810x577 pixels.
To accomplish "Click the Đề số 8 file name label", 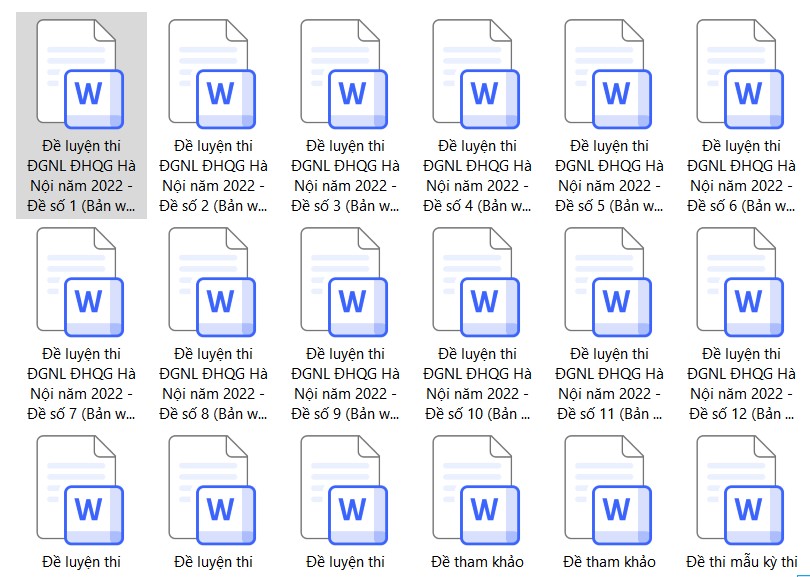I will [x=213, y=384].
